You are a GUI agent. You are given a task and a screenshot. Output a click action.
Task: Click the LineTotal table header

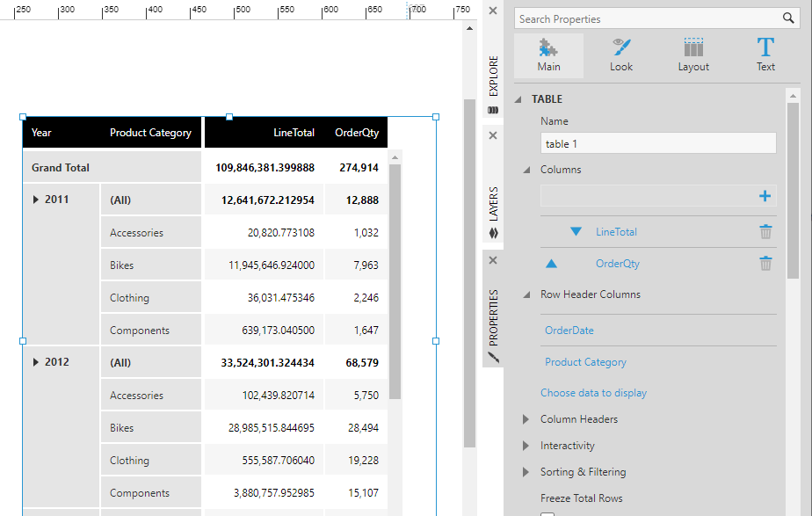click(294, 133)
